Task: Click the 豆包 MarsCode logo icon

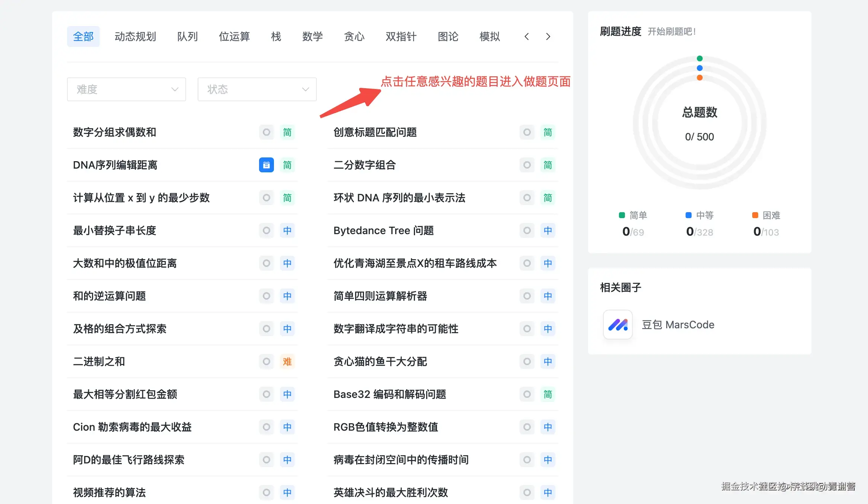Action: point(618,325)
